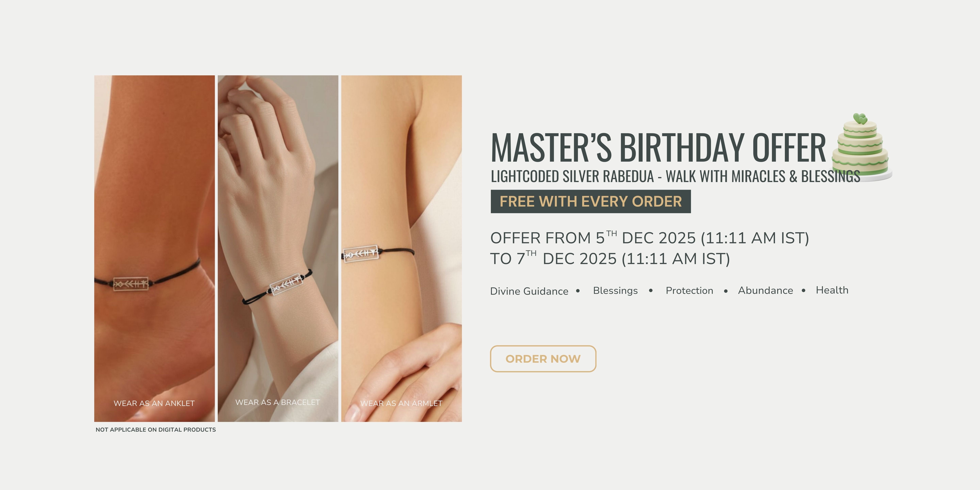
Task: Click the Blessings benefit text
Action: point(615,290)
